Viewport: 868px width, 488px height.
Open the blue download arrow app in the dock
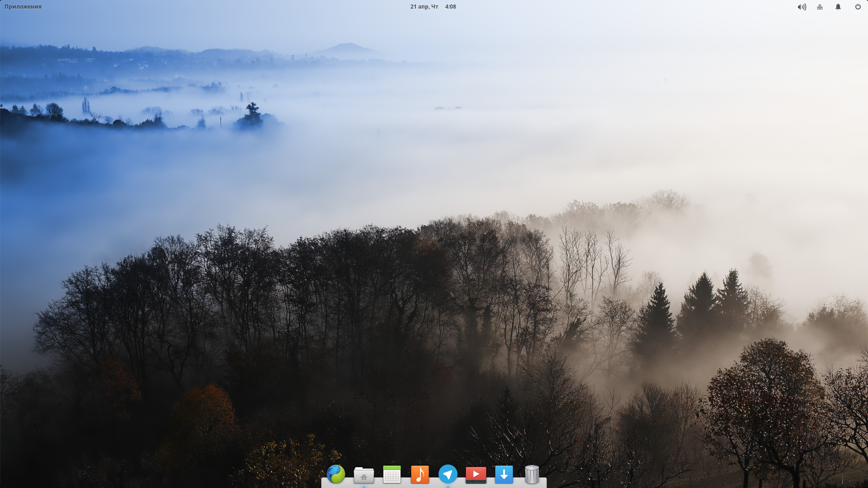coord(504,474)
